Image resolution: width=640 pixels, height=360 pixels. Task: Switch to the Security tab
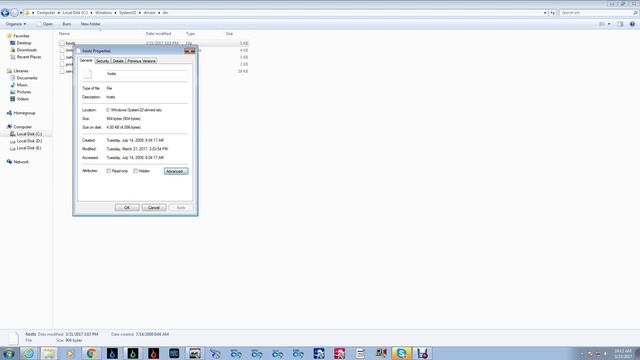pos(102,61)
